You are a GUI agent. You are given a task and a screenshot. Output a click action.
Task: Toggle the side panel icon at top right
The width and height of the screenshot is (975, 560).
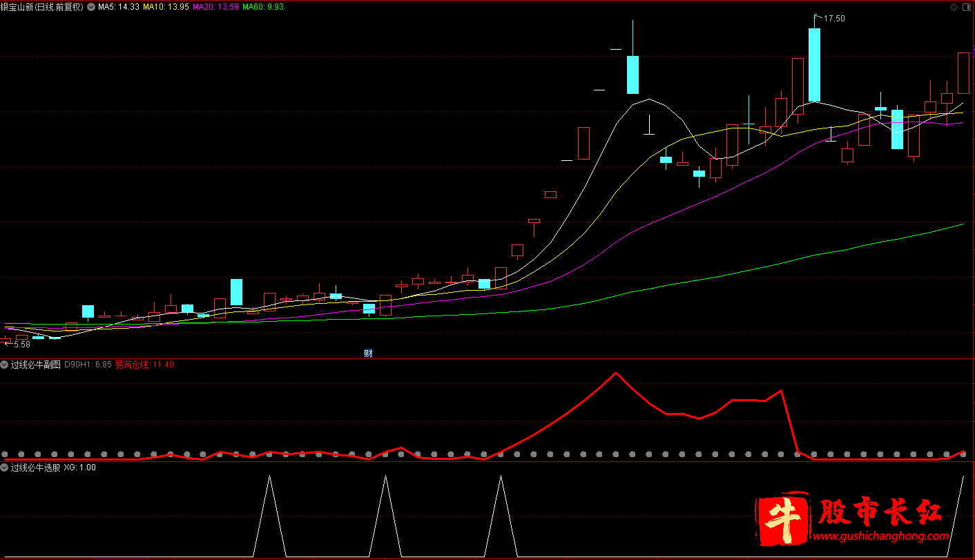(965, 7)
